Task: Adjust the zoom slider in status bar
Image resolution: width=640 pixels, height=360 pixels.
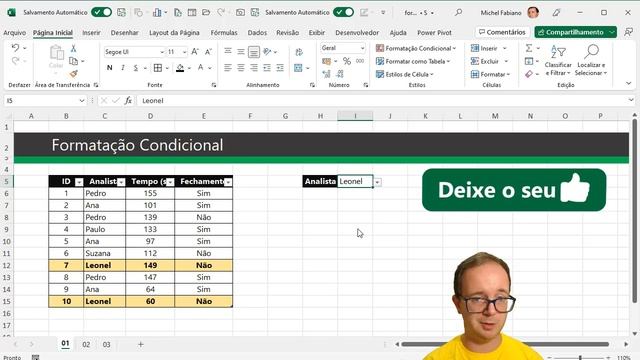Action: (x=580, y=358)
